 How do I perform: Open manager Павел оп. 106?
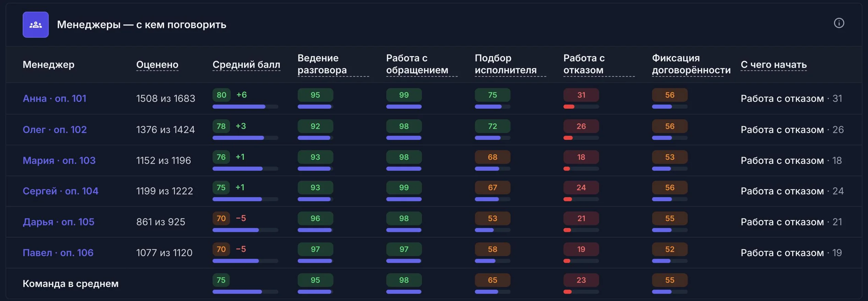58,253
